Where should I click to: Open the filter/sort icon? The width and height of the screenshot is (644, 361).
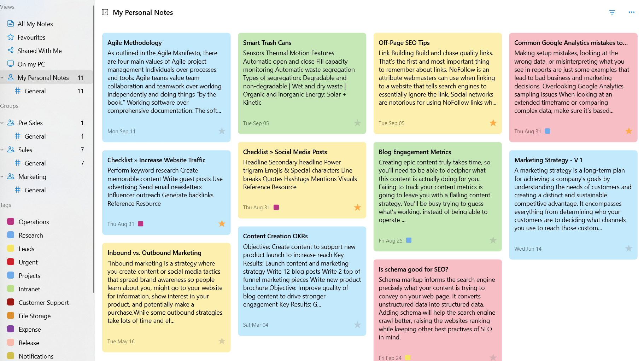click(612, 12)
